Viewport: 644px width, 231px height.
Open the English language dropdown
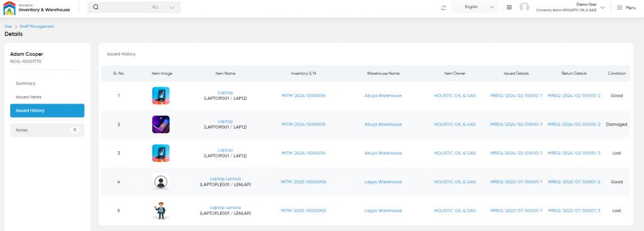click(x=475, y=7)
